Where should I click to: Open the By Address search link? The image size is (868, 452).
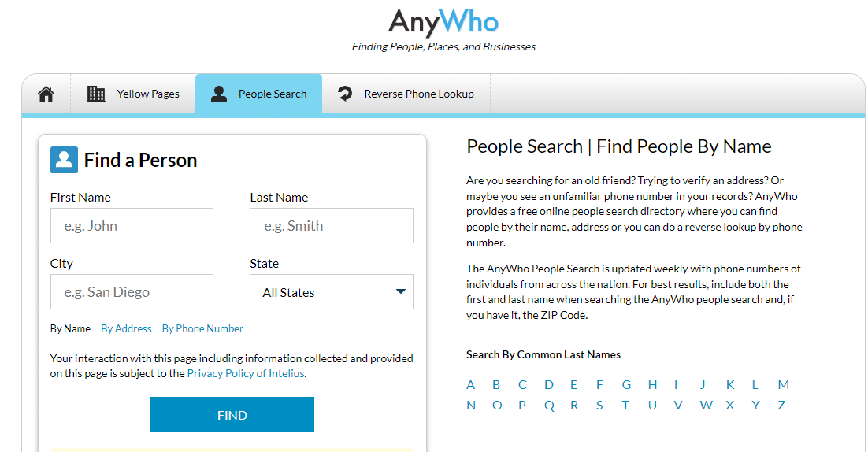coord(126,328)
